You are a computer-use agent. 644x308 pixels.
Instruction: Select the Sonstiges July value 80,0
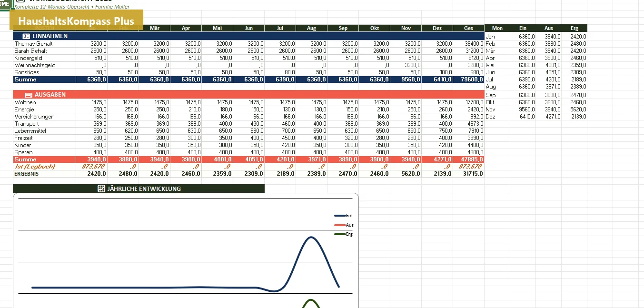(289, 72)
